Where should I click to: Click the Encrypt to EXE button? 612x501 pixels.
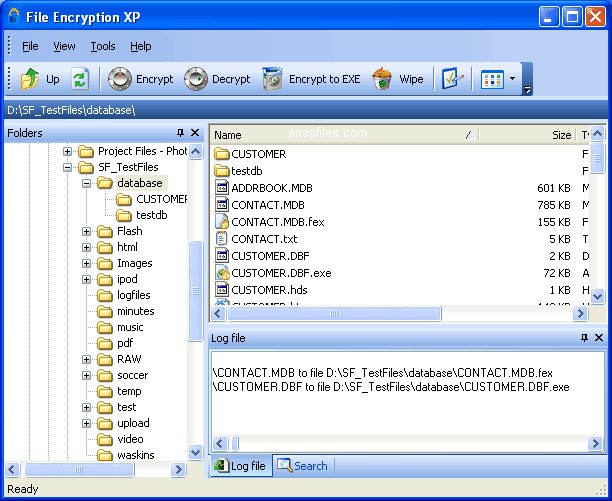(x=311, y=79)
